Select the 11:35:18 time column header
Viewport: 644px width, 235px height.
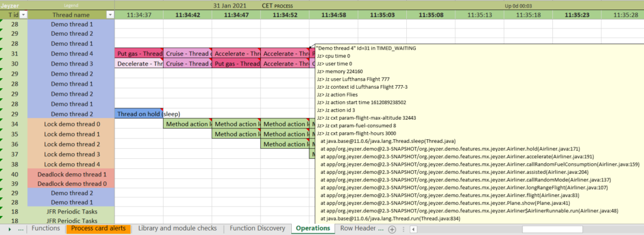(x=528, y=15)
